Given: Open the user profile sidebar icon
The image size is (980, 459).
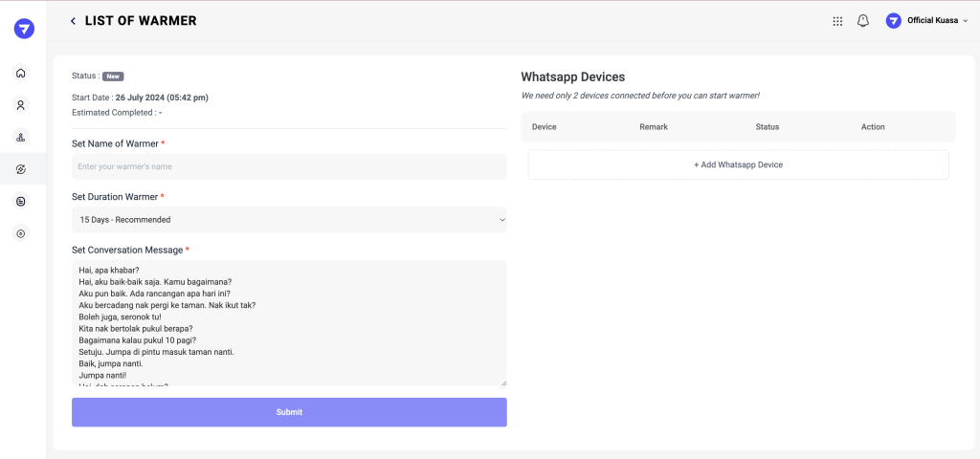Looking at the screenshot, I should tap(21, 105).
